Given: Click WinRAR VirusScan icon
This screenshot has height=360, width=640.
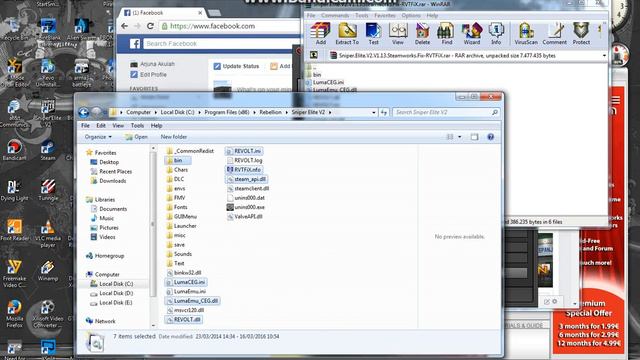Looking at the screenshot, I should point(526,33).
